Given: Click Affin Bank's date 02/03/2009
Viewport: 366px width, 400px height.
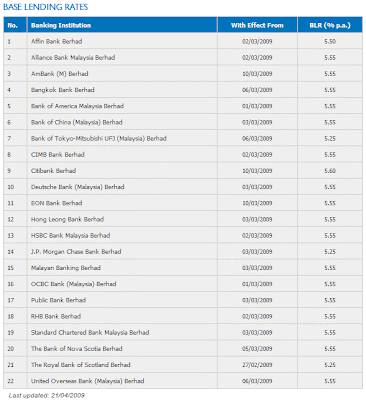Looking at the screenshot, I should (257, 41).
